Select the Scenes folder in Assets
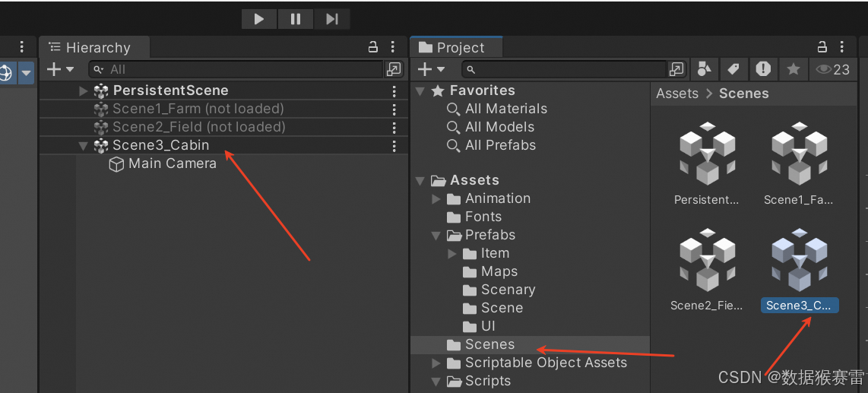The height and width of the screenshot is (393, 868). 490,344
